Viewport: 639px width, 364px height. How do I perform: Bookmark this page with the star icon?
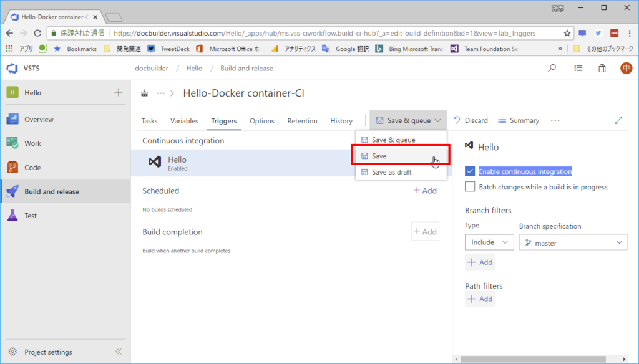(567, 34)
